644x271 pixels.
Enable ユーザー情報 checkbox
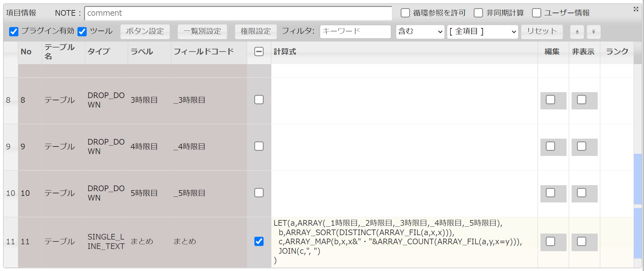pos(536,13)
